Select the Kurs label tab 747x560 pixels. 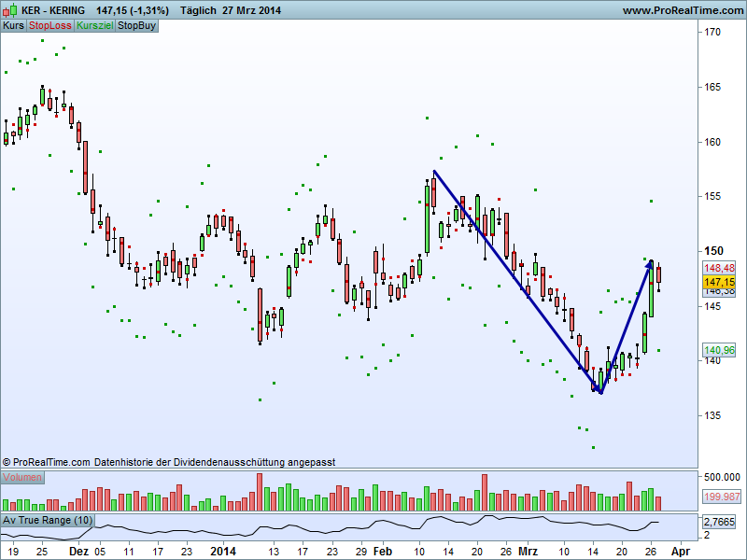[x=13, y=26]
